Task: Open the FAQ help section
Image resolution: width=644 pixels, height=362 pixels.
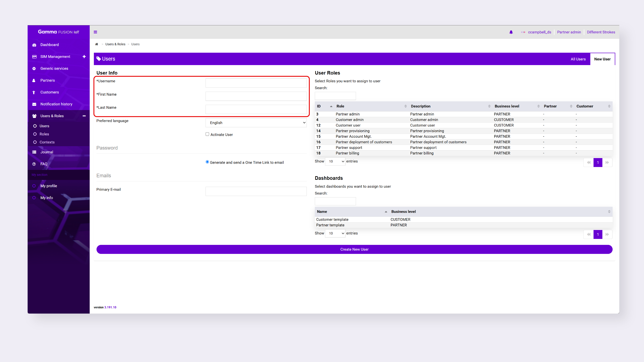Action: click(44, 164)
